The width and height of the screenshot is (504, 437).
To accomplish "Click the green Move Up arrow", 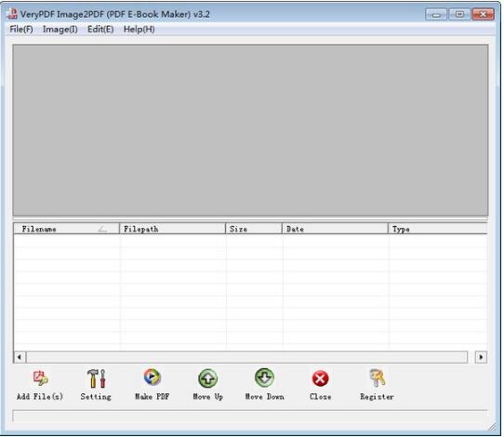I will [208, 378].
